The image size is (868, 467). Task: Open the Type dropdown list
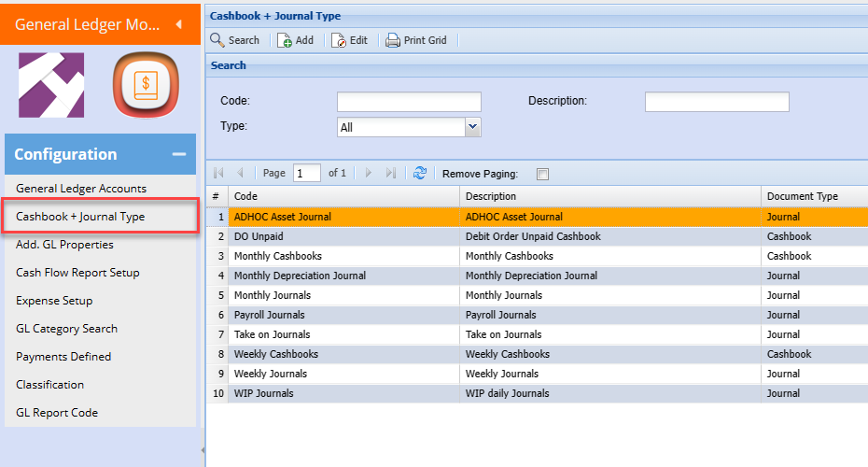coord(472,127)
